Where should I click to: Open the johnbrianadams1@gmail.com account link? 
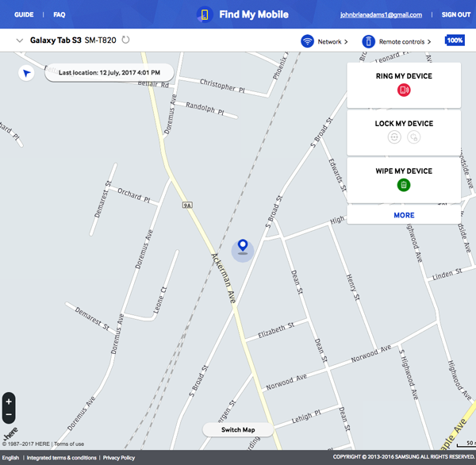coord(381,15)
